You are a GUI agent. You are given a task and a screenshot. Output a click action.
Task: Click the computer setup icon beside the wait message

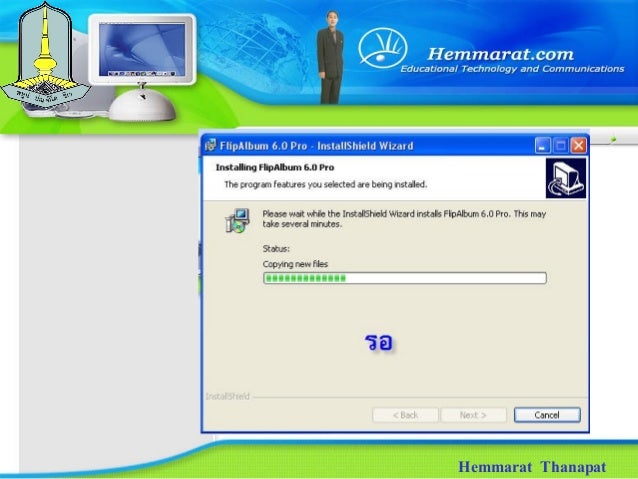pyautogui.click(x=237, y=220)
